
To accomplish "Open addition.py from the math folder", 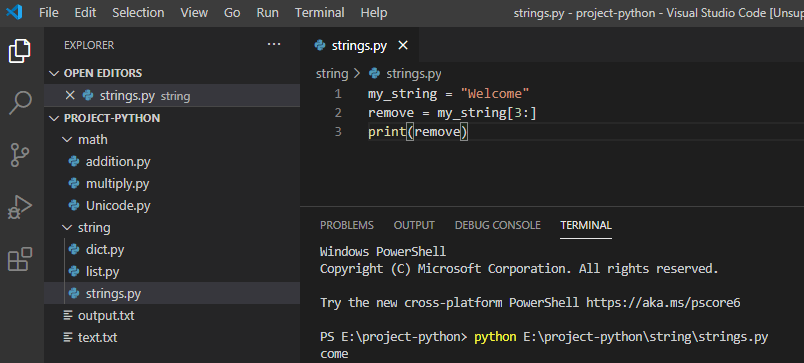I will point(118,162).
